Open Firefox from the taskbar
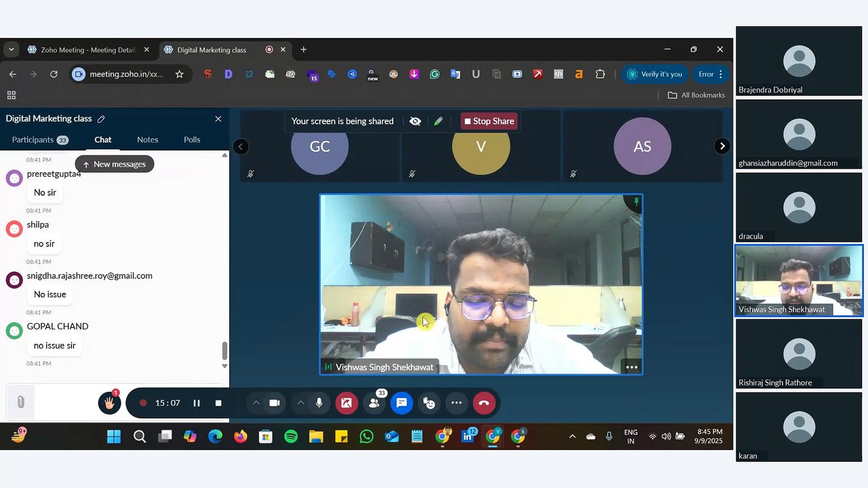The height and width of the screenshot is (488, 868). click(x=240, y=436)
